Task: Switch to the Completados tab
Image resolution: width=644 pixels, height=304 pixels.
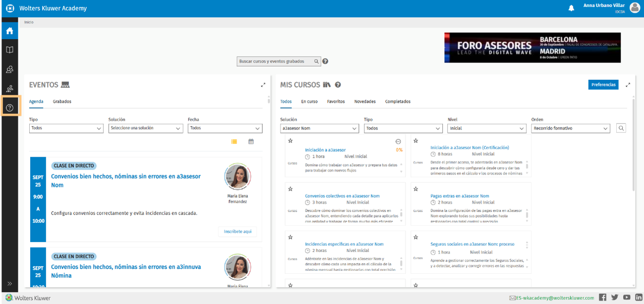Action: pyautogui.click(x=398, y=101)
